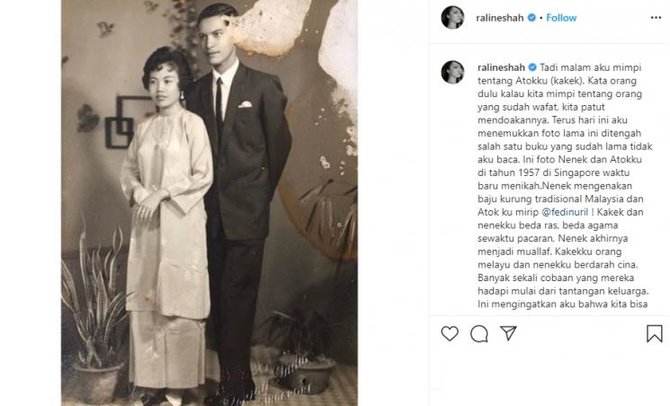Viewport: 670px width, 406px height.
Task: Open the @fedinuril mention link
Action: pos(565,212)
